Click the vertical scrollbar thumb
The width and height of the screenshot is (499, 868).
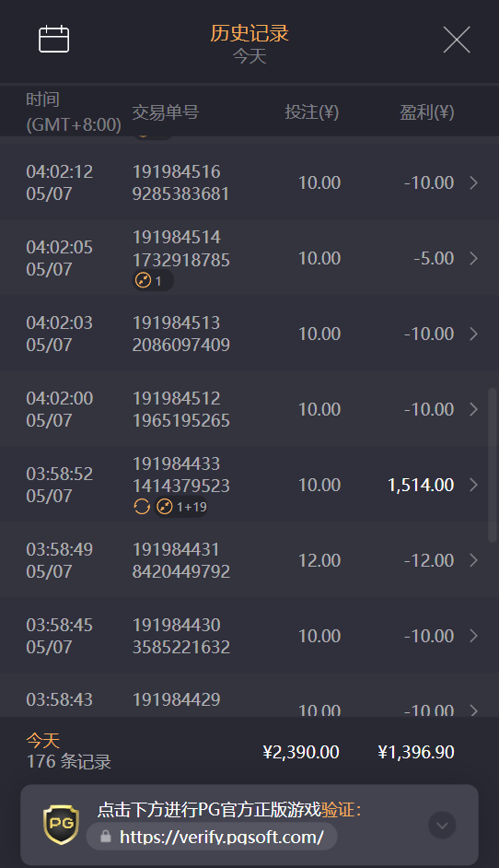click(493, 465)
